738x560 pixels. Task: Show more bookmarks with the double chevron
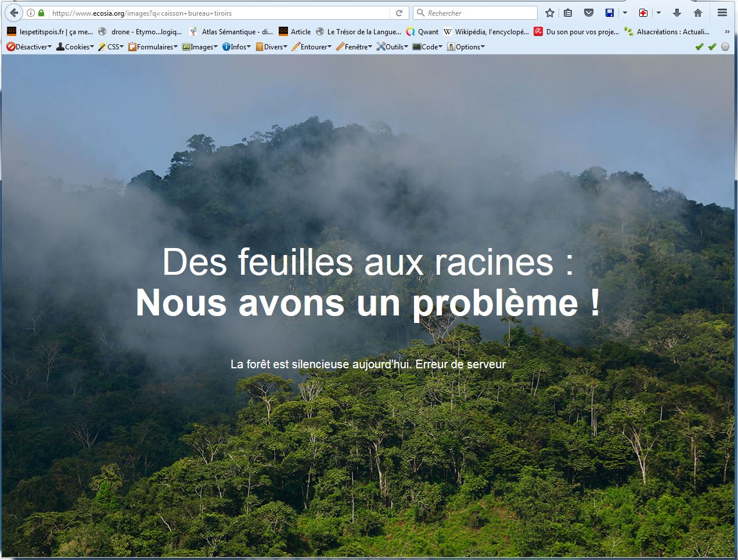(x=727, y=32)
